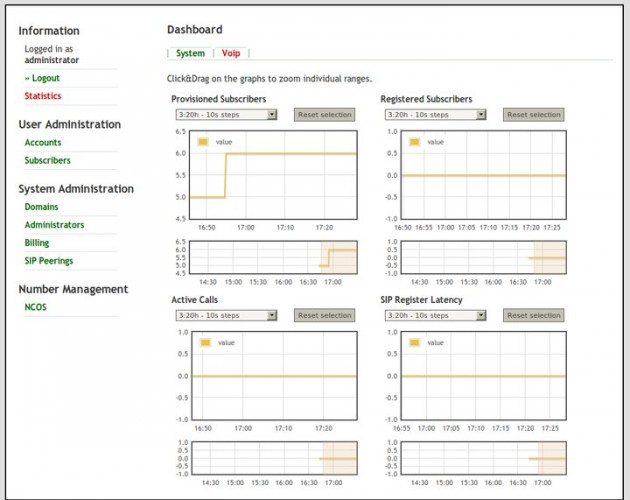Open the Statistics page link

43,96
